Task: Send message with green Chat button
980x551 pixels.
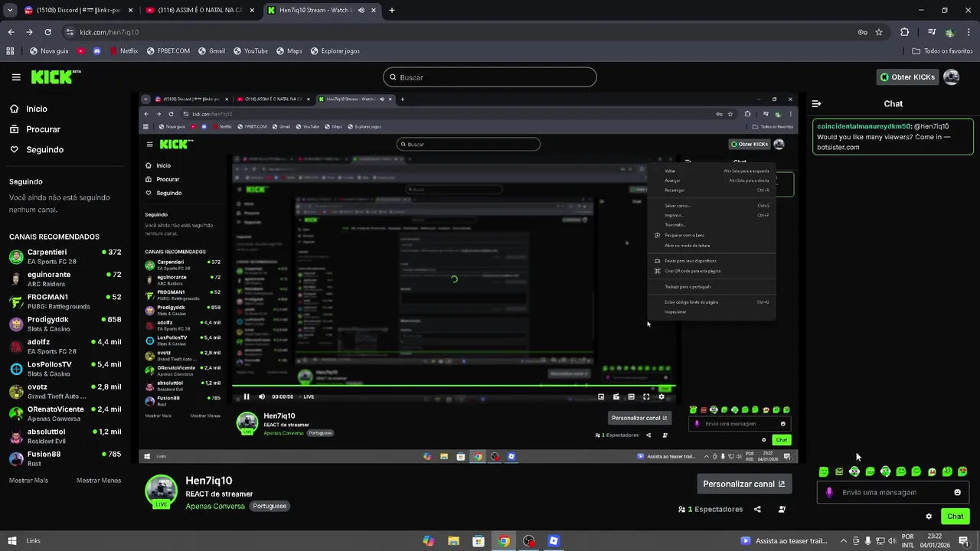Action: (955, 517)
